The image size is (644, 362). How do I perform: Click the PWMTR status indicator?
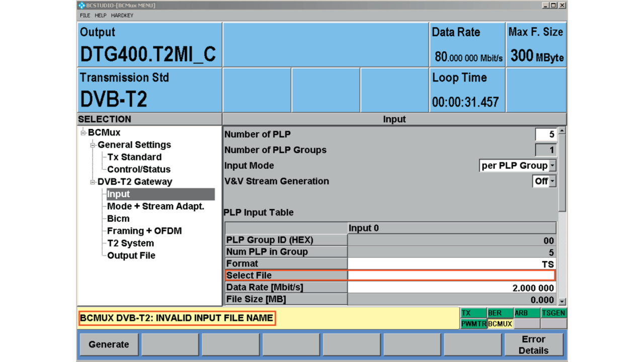473,324
